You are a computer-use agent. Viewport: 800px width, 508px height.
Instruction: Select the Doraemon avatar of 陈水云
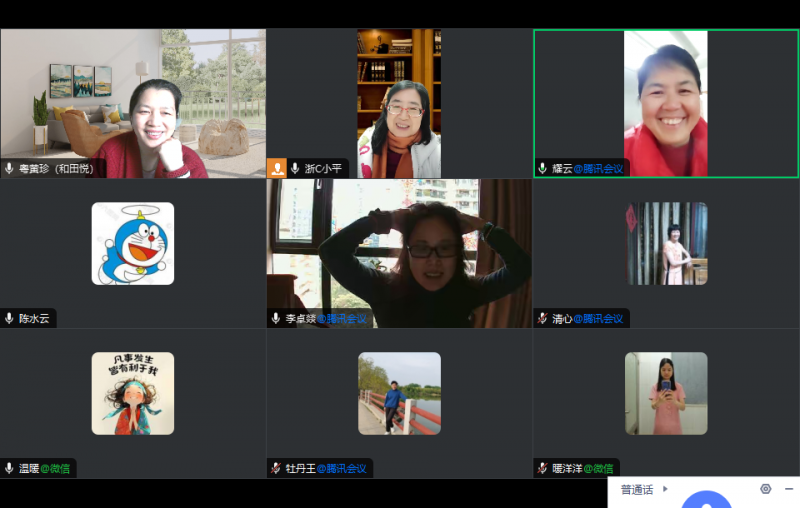[x=133, y=244]
